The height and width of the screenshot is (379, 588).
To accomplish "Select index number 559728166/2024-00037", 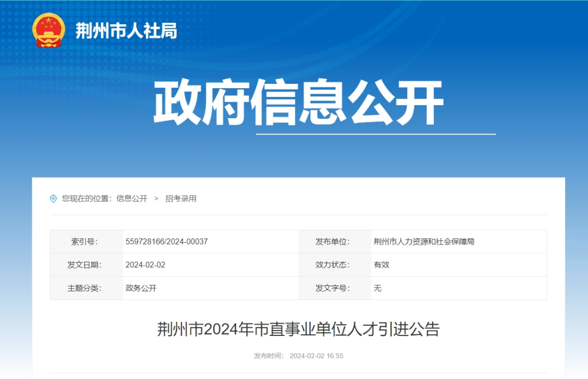I will [167, 242].
